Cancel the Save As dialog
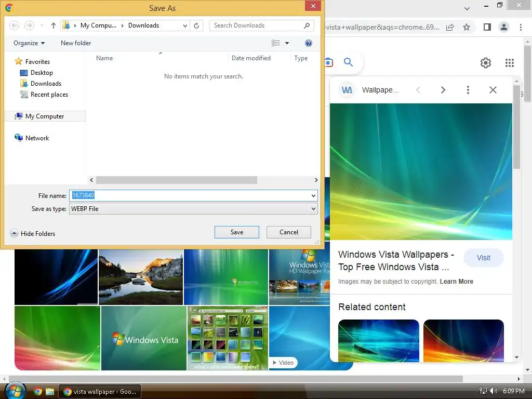The width and height of the screenshot is (532, 399). 289,232
